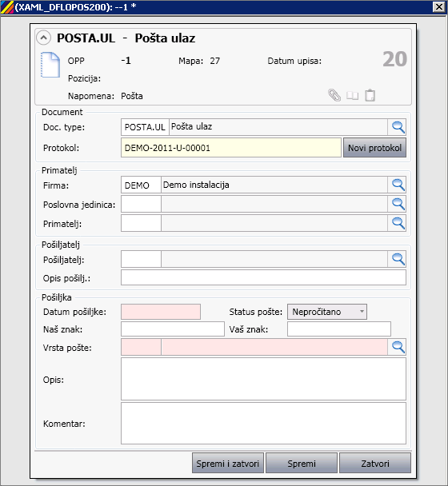Image resolution: width=448 pixels, height=486 pixels.
Task: Click the Protokol field DEMO-2011-U-00001
Action: (231, 148)
